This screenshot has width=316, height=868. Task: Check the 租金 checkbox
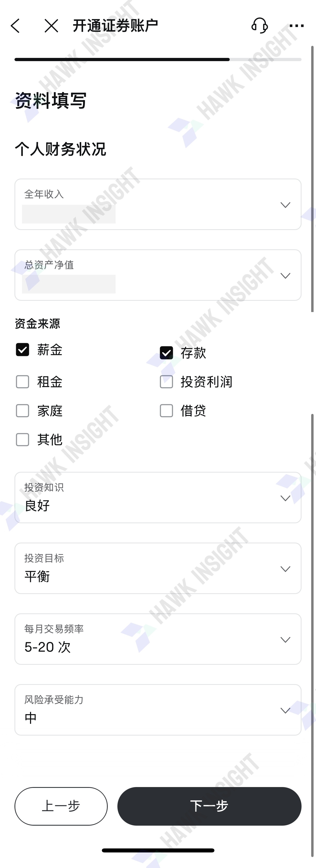coord(23,382)
